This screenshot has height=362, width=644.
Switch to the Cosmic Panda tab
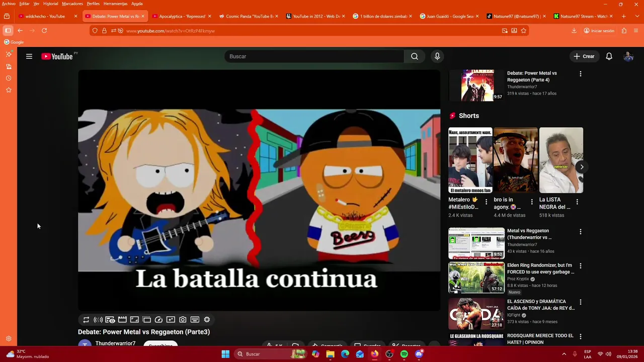[x=249, y=16]
